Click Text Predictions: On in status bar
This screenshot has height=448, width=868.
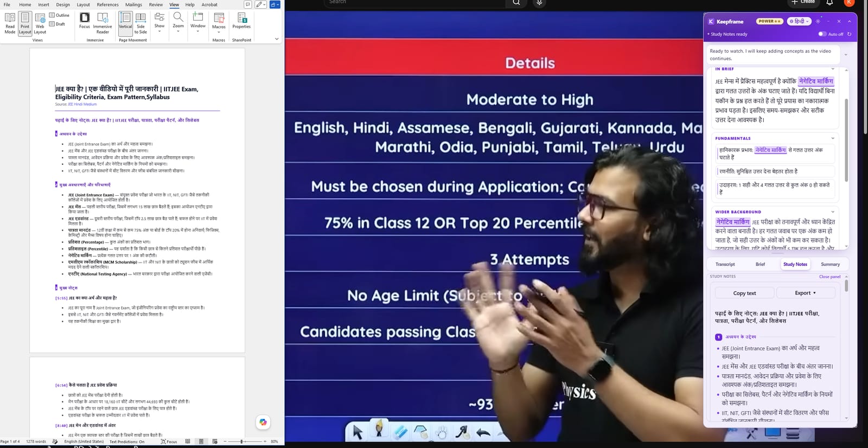tap(127, 441)
